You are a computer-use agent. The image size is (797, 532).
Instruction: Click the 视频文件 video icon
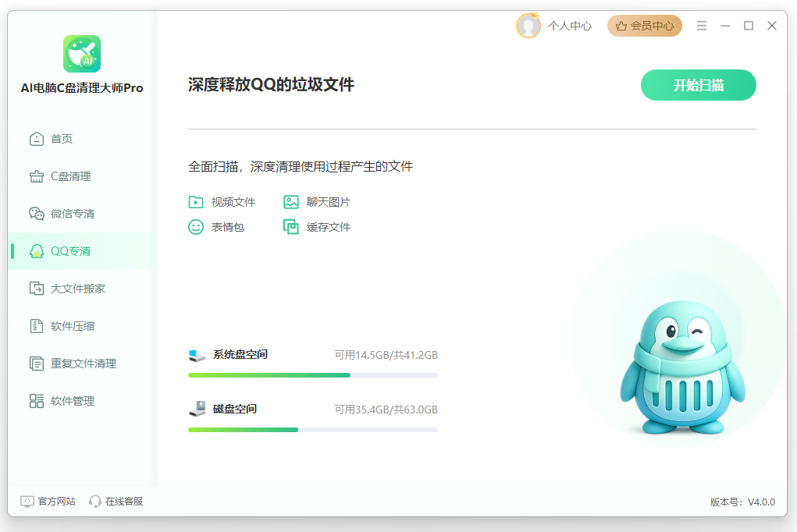point(196,202)
